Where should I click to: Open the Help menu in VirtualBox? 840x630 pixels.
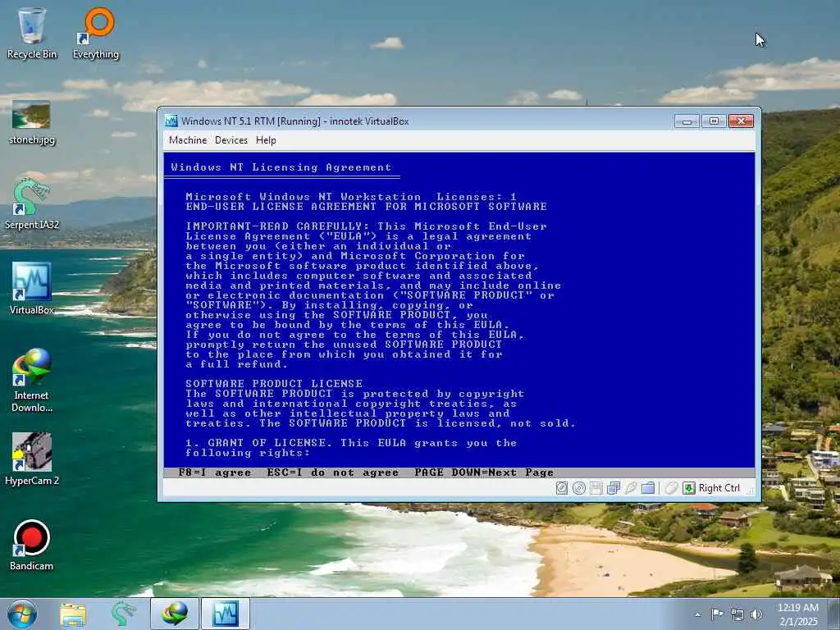point(266,139)
